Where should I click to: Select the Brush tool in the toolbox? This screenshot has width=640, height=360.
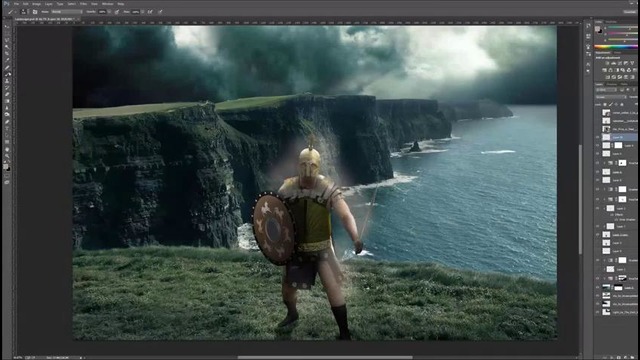[x=7, y=73]
